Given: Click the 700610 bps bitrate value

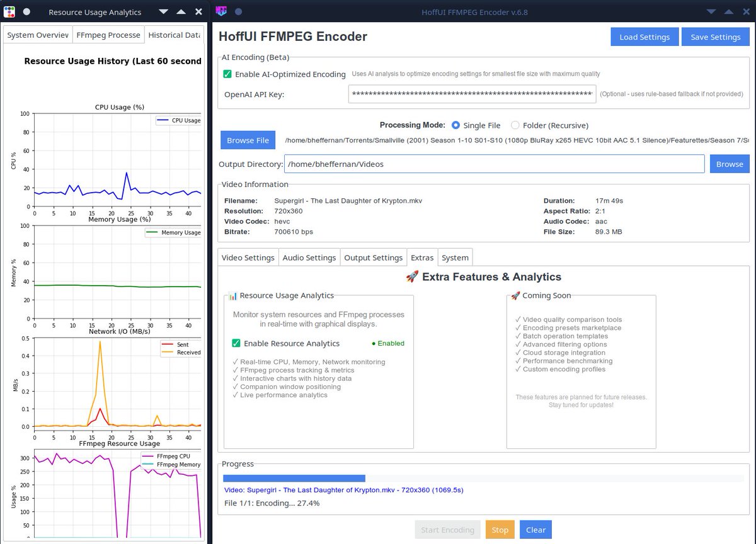Looking at the screenshot, I should point(294,232).
